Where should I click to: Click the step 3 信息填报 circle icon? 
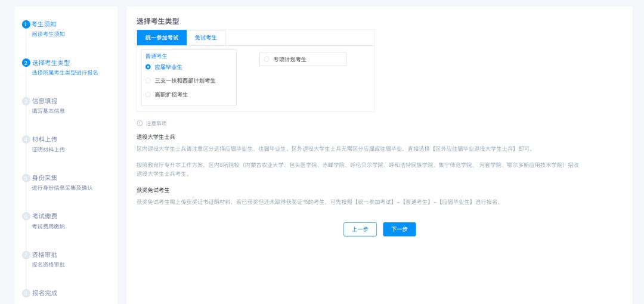[x=26, y=101]
